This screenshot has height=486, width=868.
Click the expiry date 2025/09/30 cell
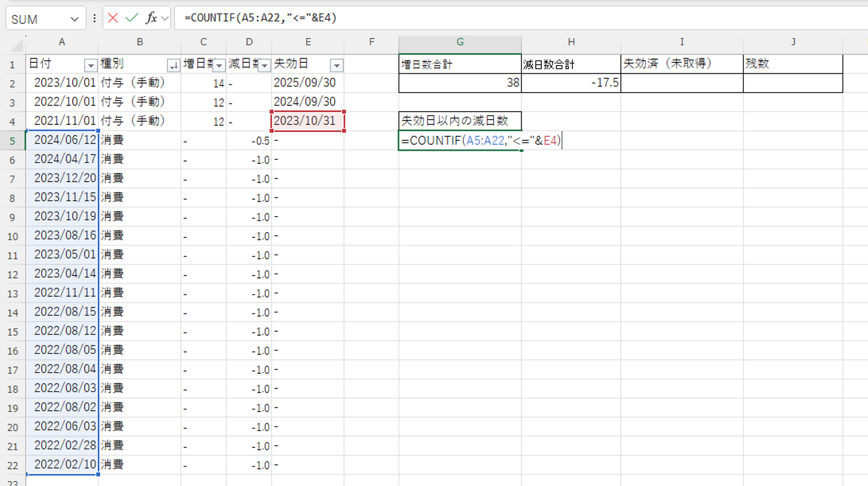point(308,83)
